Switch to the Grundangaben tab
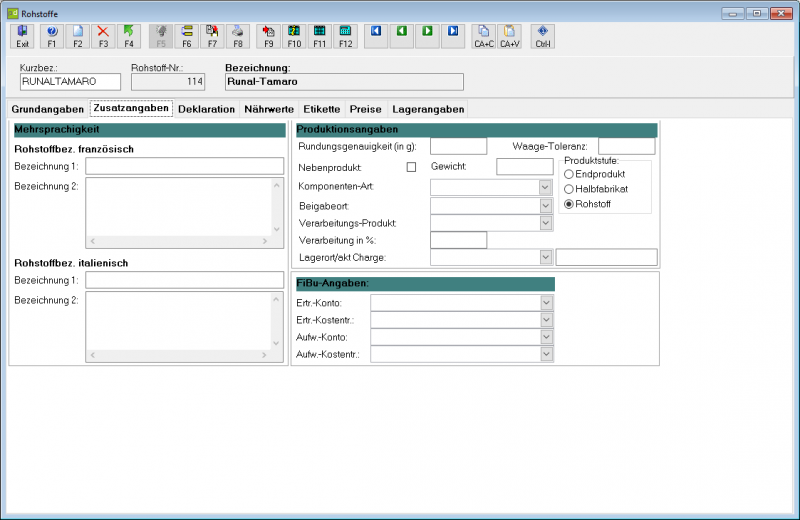This screenshot has width=800, height=520. point(47,109)
